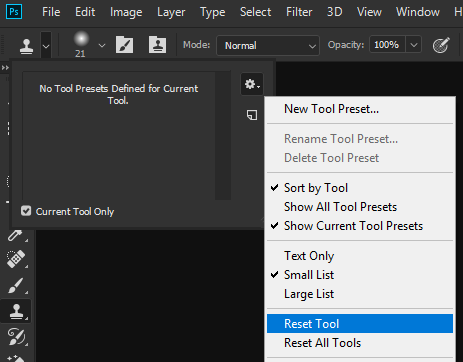Choose Large List view

click(360, 294)
